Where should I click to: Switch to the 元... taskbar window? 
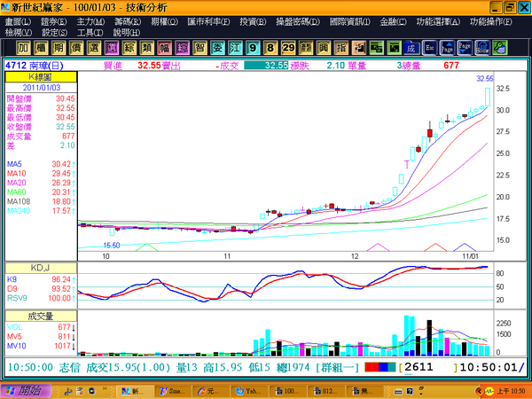(213, 392)
